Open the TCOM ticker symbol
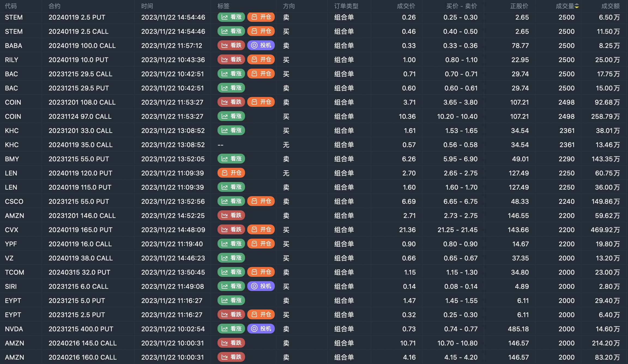628x364 pixels. tap(14, 272)
